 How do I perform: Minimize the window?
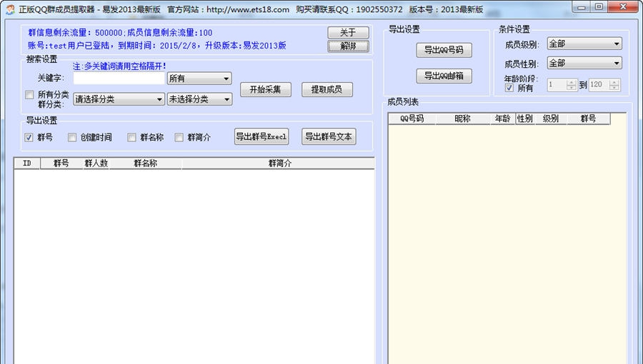(582, 6)
